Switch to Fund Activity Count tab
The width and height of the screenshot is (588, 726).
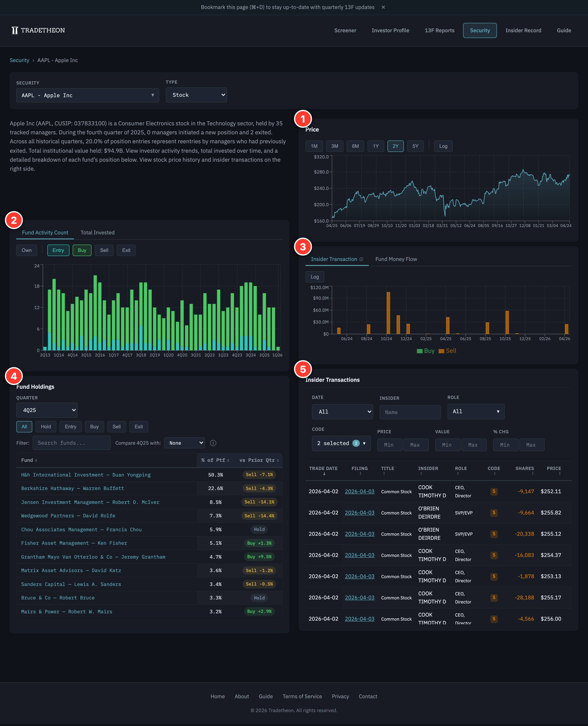click(x=45, y=233)
